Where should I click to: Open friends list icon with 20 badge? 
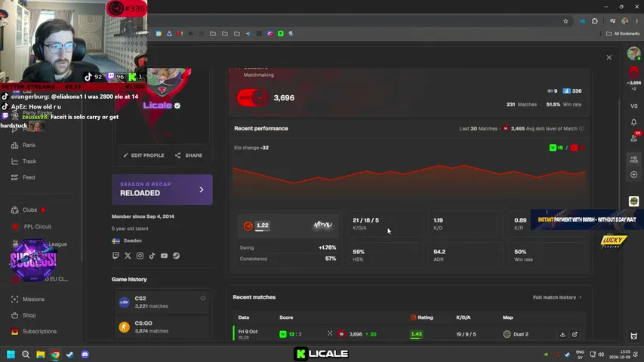click(633, 138)
